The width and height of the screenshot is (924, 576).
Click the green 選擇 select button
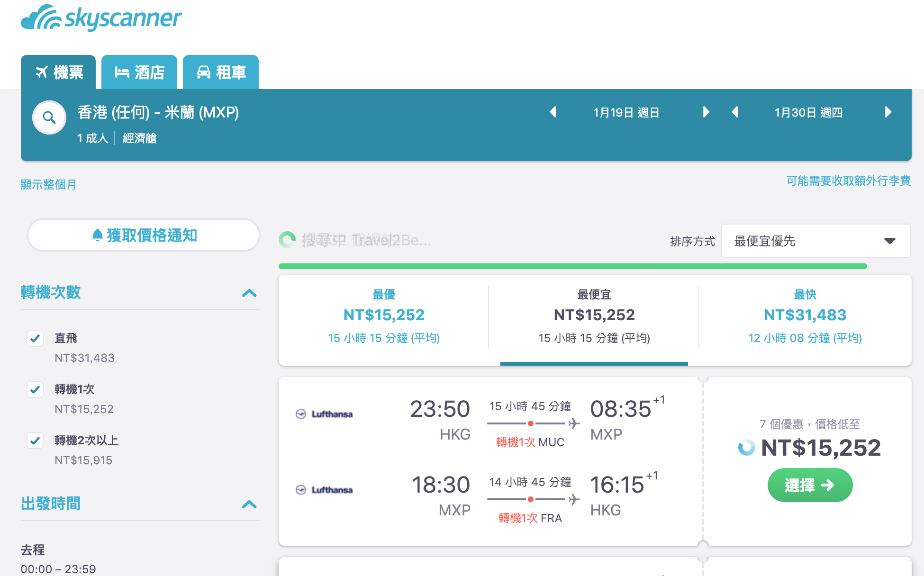(810, 485)
